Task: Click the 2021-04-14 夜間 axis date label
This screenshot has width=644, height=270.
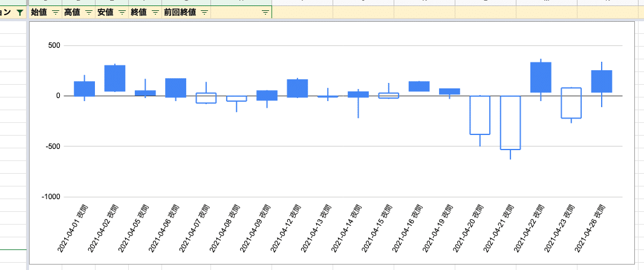Action: click(346, 227)
